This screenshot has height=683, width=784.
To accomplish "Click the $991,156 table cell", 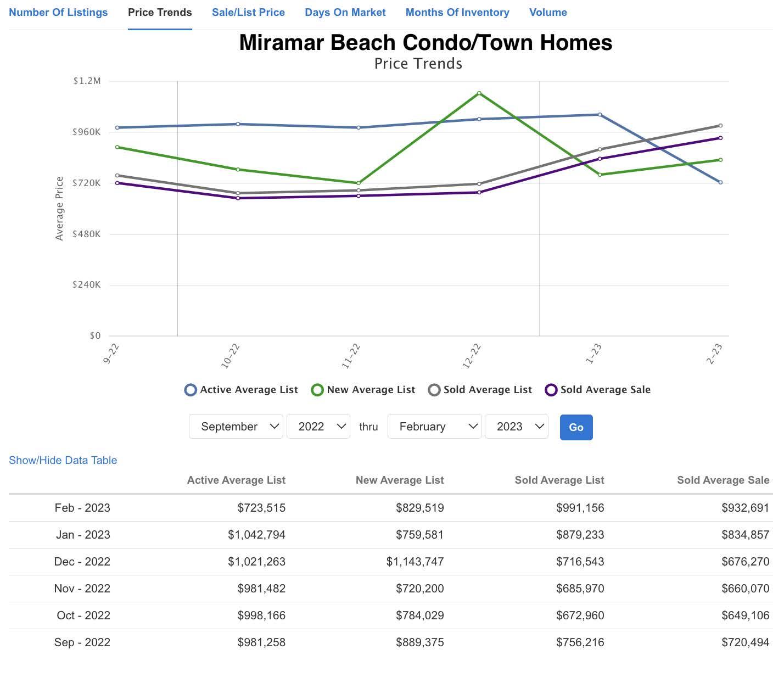I will [580, 508].
